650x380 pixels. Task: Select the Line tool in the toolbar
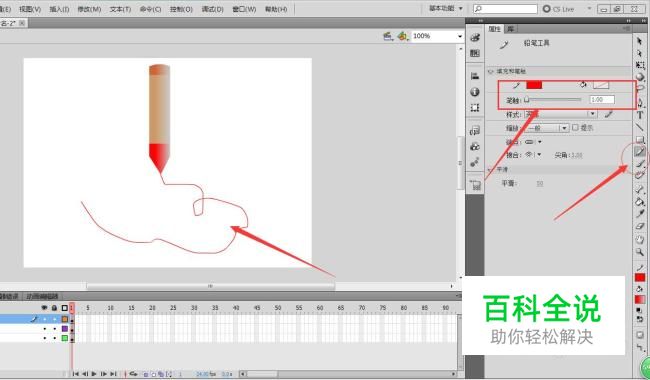coord(640,127)
